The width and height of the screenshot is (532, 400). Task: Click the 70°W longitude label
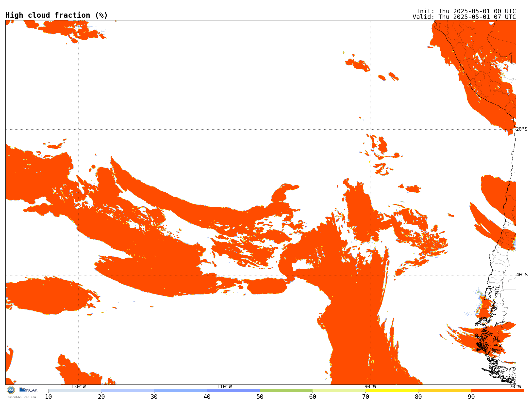click(515, 386)
